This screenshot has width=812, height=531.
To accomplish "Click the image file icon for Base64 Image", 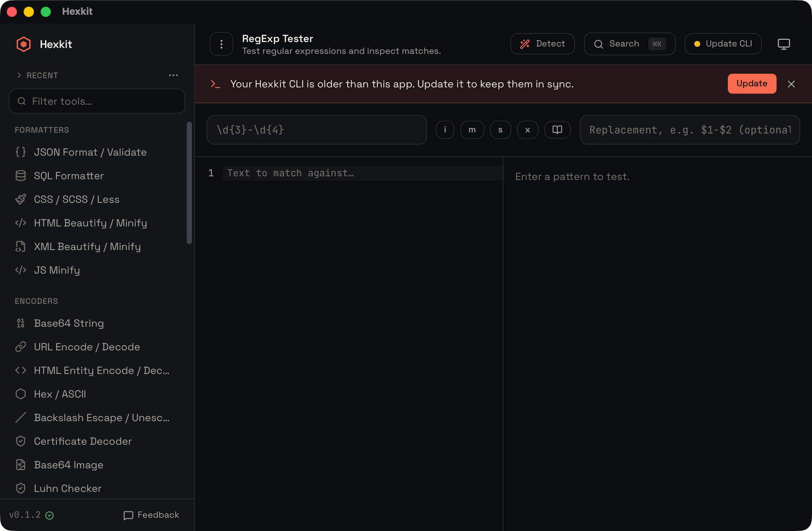I will point(21,465).
